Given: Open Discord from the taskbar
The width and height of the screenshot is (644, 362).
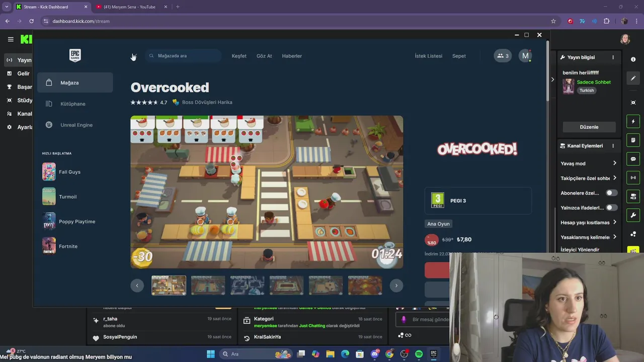Looking at the screenshot, I should pos(375,354).
